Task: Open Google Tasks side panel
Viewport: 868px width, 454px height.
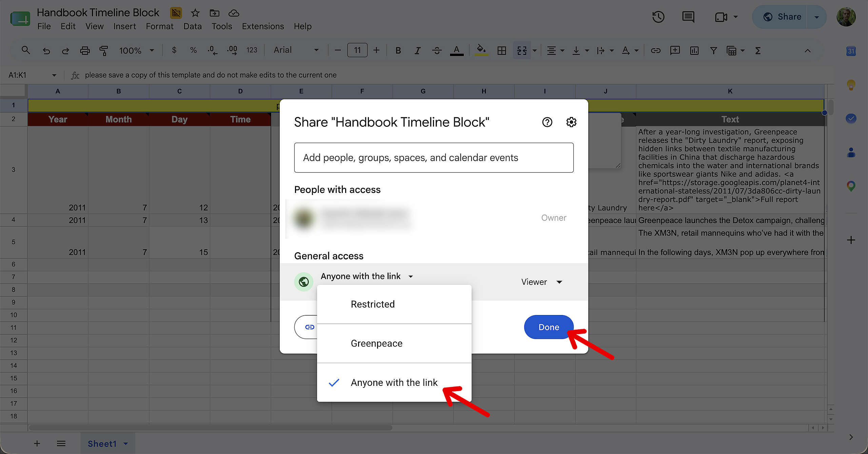Action: [x=851, y=118]
